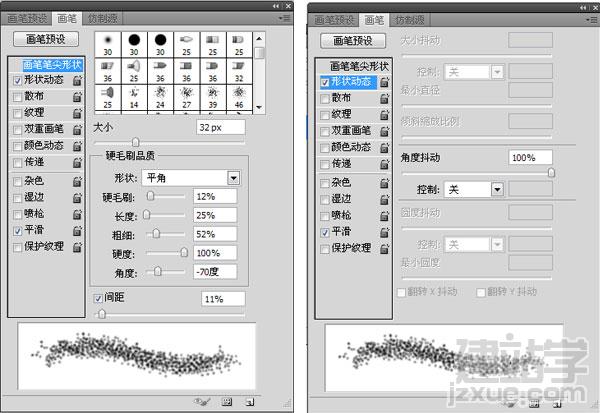The width and height of the screenshot is (600, 413).
Task: Toggle lock icon beside 传递 in left panel
Action: (x=77, y=163)
